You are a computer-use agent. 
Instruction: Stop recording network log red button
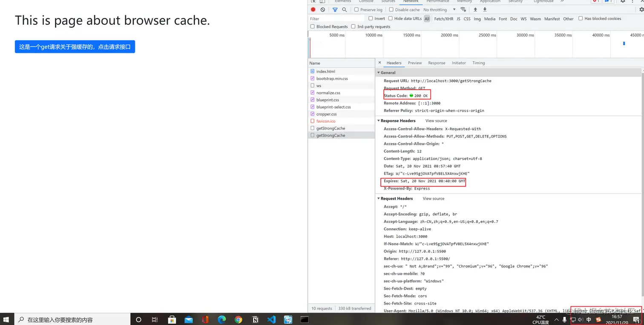coord(313,9)
